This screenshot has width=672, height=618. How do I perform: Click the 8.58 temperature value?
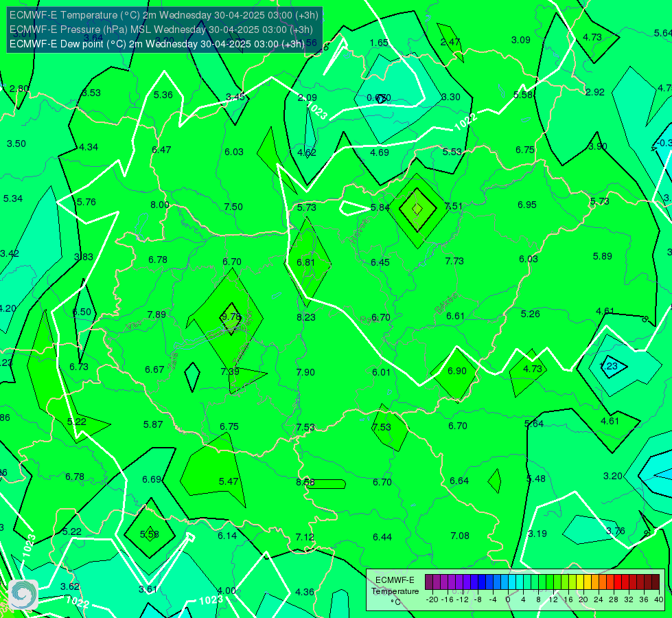305,482
